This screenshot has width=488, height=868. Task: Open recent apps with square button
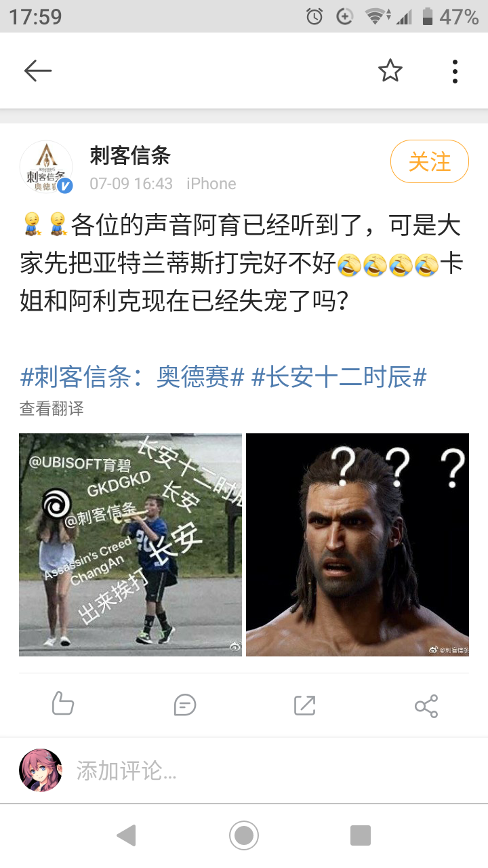(x=361, y=835)
